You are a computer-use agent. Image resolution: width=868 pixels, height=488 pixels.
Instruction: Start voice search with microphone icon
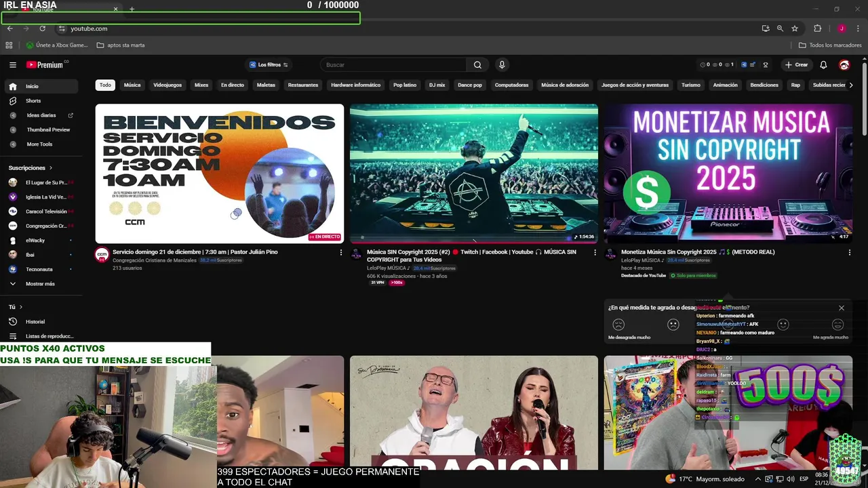pyautogui.click(x=502, y=65)
